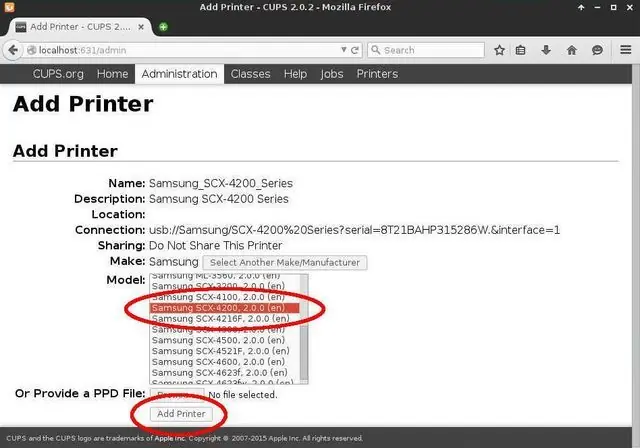This screenshot has width=640, height=448.
Task: Click the Browse PPD file button
Action: [177, 395]
